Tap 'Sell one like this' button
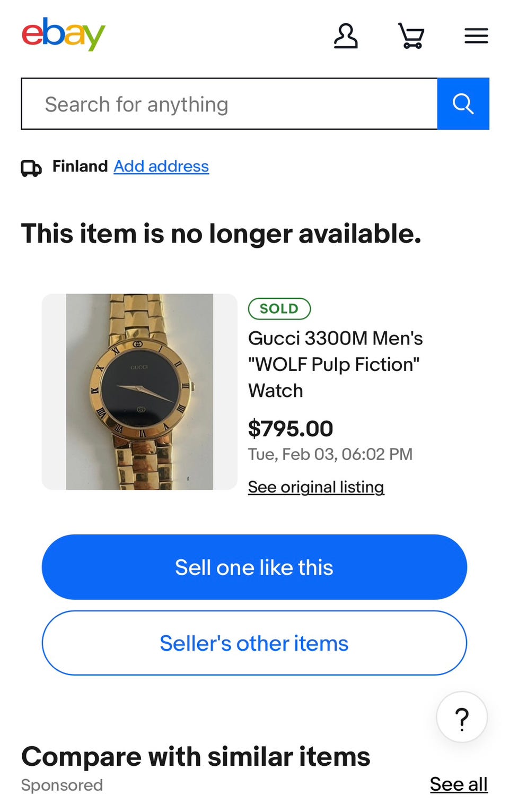 pos(254,567)
